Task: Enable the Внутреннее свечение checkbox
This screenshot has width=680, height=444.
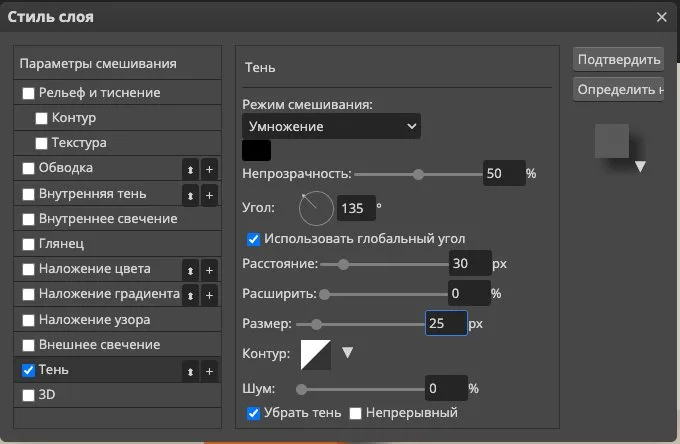Action: pyautogui.click(x=29, y=219)
